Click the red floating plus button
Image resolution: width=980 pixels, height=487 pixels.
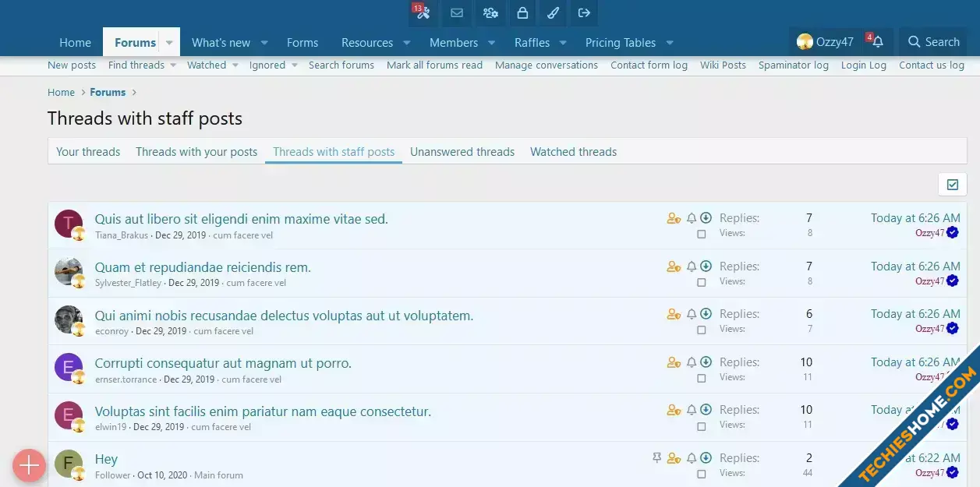29,466
